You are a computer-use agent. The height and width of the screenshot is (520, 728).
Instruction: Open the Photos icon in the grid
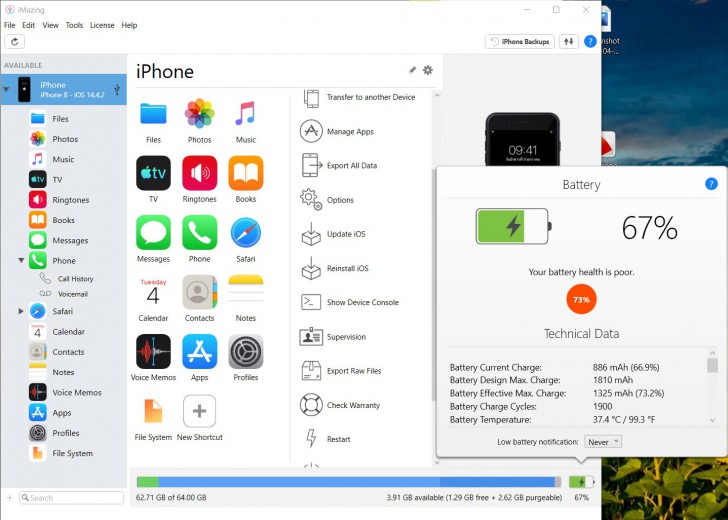tap(200, 113)
